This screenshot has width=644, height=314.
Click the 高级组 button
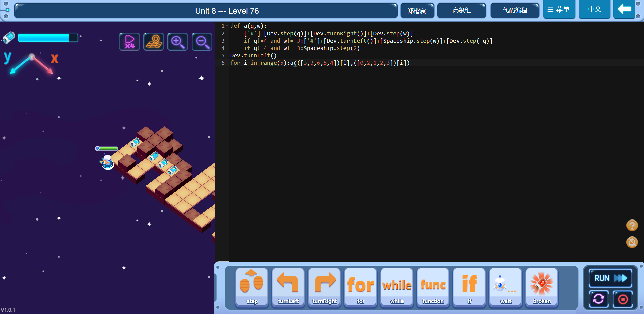coord(462,10)
